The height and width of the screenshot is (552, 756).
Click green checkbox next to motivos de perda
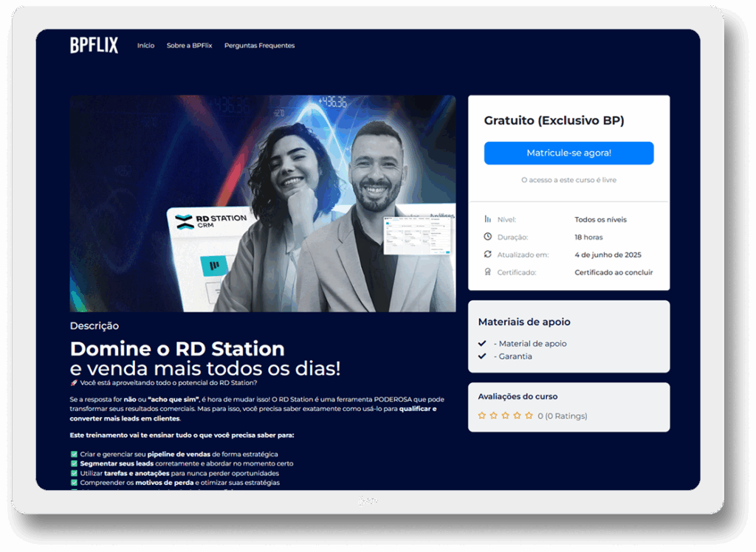coord(74,483)
